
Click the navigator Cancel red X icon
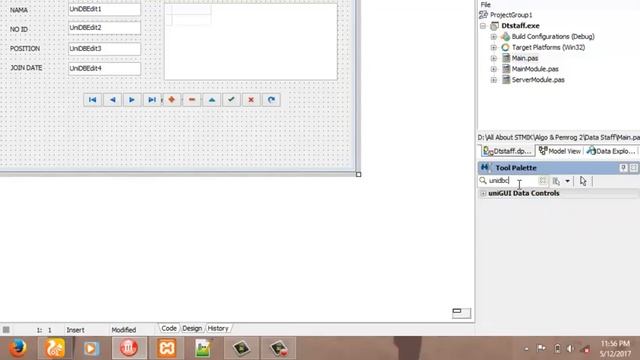251,100
